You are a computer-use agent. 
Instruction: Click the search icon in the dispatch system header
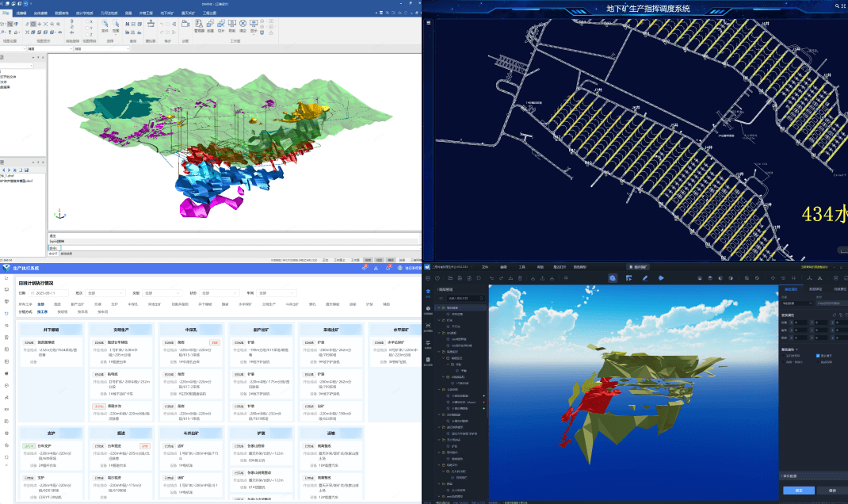(x=837, y=6)
